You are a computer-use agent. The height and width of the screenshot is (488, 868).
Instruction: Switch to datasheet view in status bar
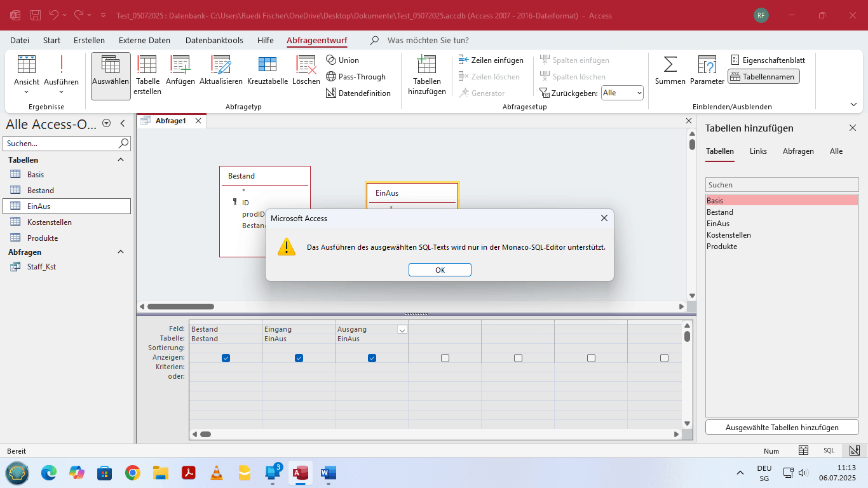(x=804, y=451)
